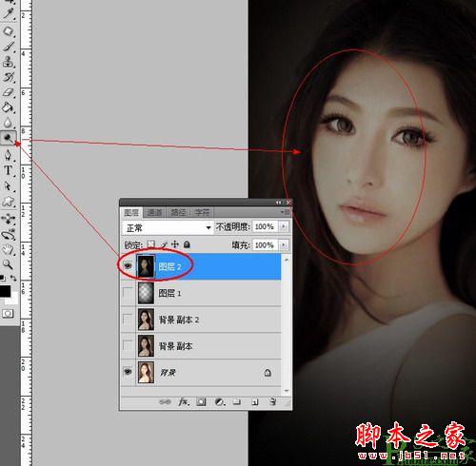Select the 3D Orbit camera tool
This screenshot has height=466, width=476.
pos(9,235)
